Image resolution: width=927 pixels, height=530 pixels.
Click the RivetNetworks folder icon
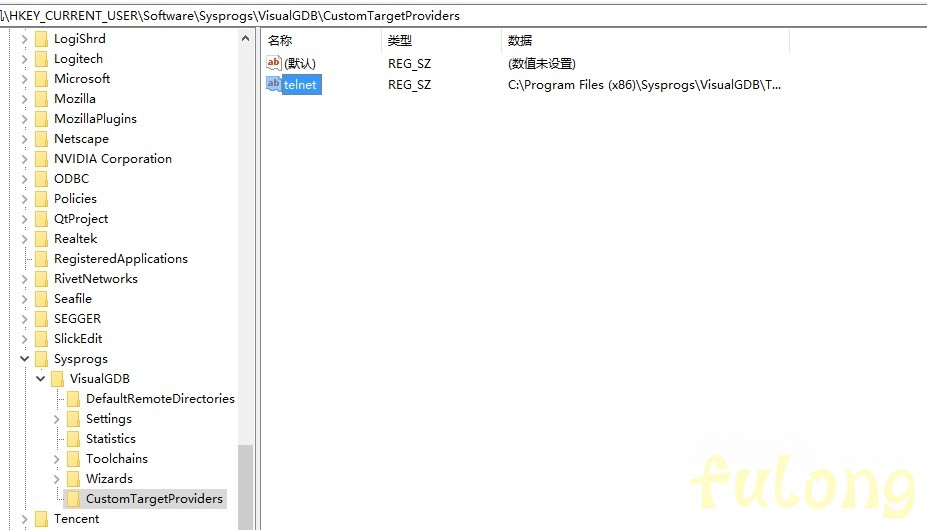click(x=41, y=279)
